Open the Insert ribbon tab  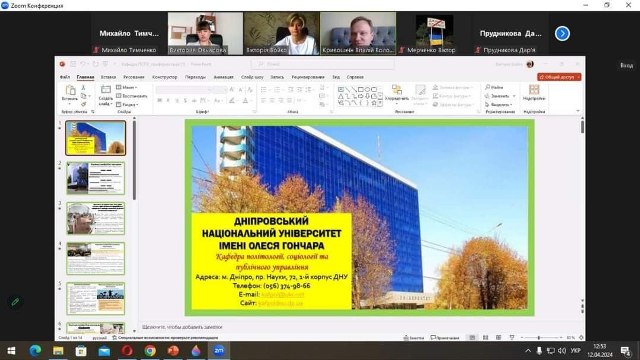point(108,77)
